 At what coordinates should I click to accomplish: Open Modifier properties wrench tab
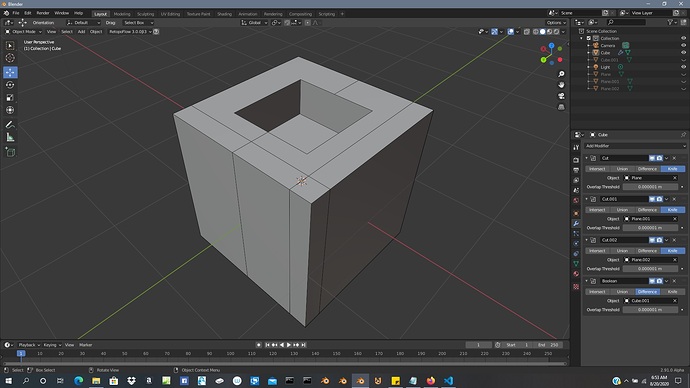click(576, 223)
